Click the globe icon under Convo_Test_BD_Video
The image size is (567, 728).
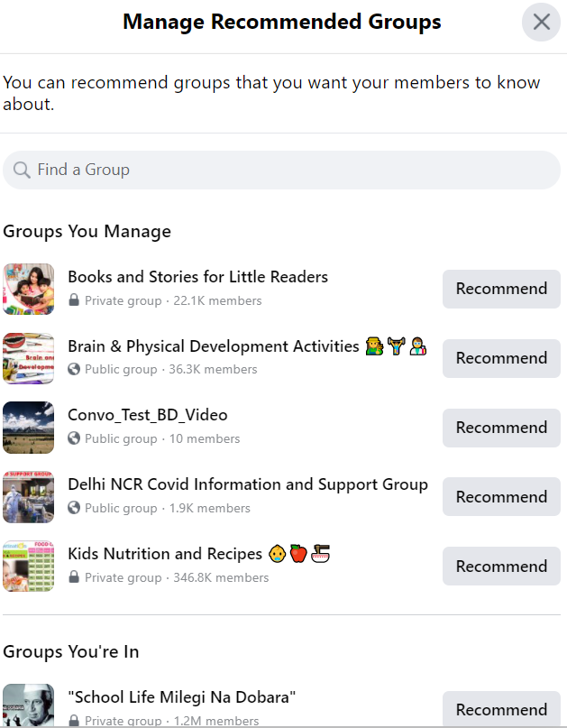[x=74, y=439]
